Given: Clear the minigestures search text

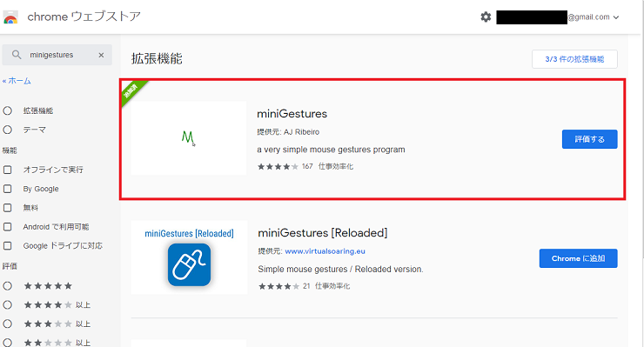Looking at the screenshot, I should click(x=101, y=55).
